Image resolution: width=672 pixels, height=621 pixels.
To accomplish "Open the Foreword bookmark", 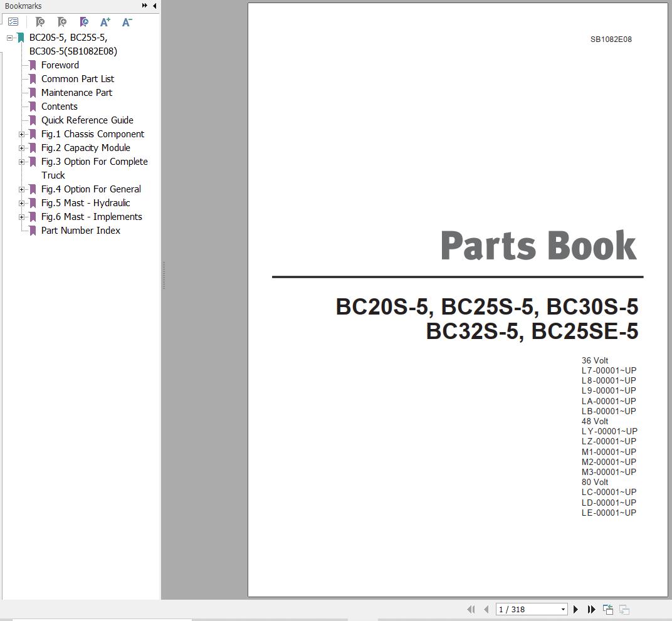I will [x=60, y=65].
